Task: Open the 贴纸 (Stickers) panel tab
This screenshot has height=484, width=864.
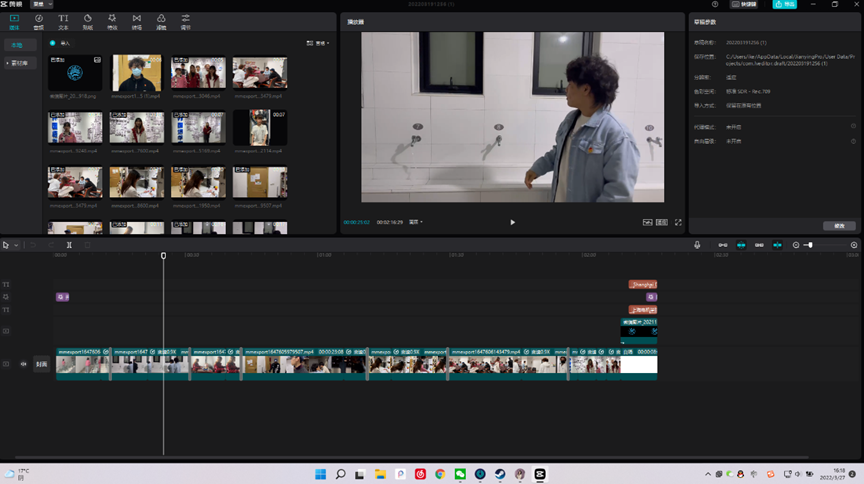Action: (x=87, y=21)
